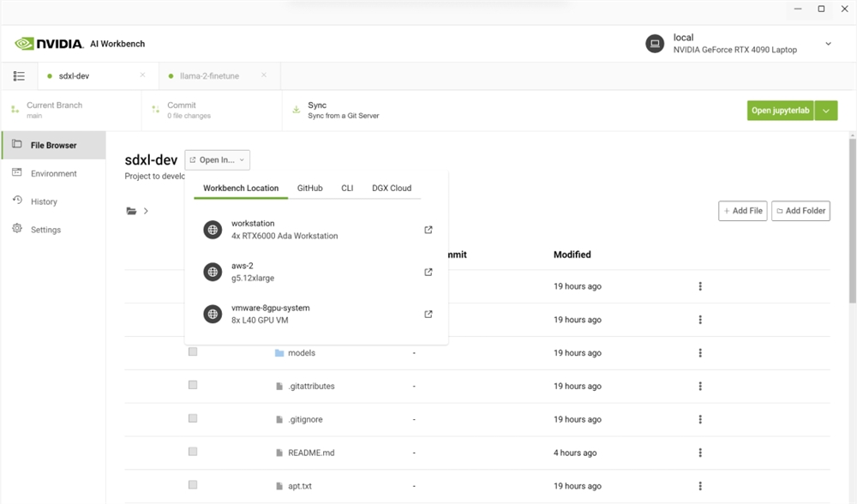
Task: Click the Add File button
Action: click(743, 211)
